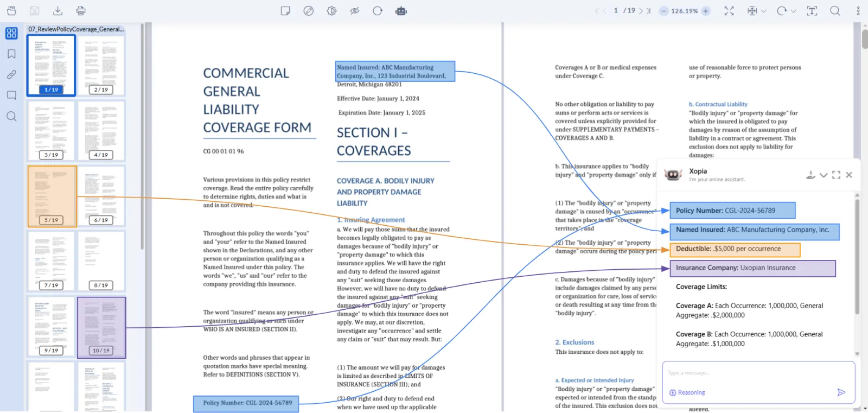Open the attachments link icon in sidebar
Screen dimensions: 868x413
(x=11, y=75)
